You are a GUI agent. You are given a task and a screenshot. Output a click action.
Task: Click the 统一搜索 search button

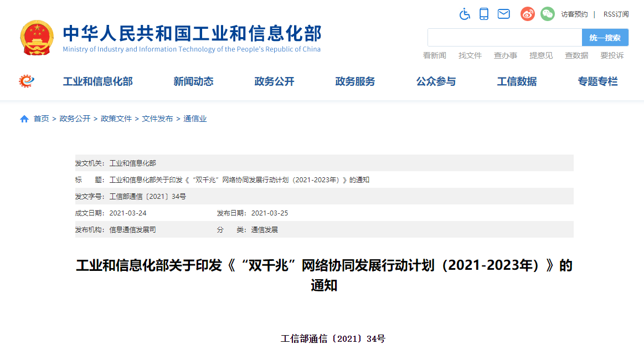pyautogui.click(x=605, y=38)
